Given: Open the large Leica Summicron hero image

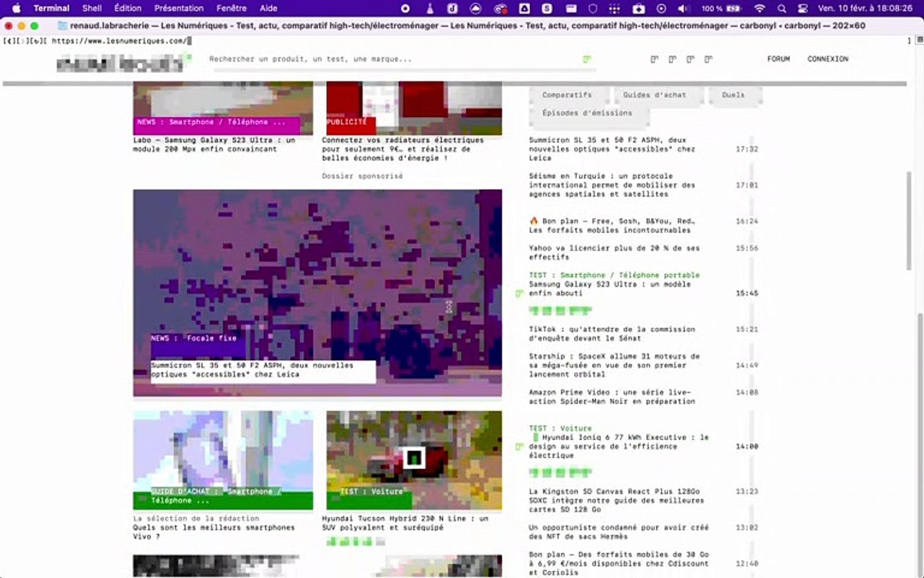Looking at the screenshot, I should [318, 292].
